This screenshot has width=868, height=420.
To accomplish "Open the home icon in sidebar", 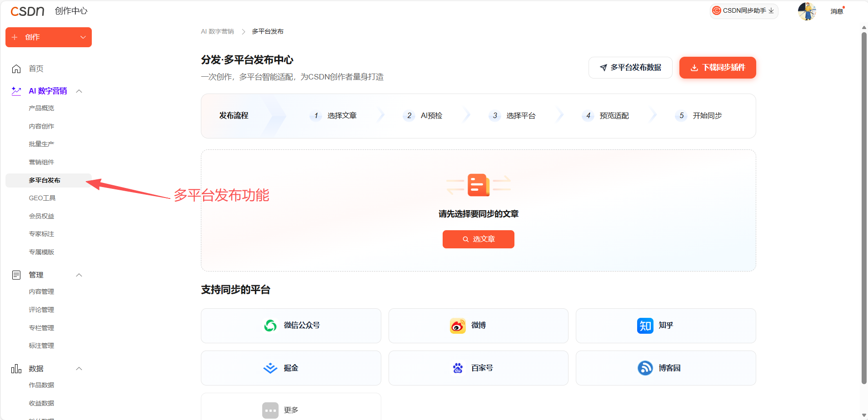I will tap(16, 69).
